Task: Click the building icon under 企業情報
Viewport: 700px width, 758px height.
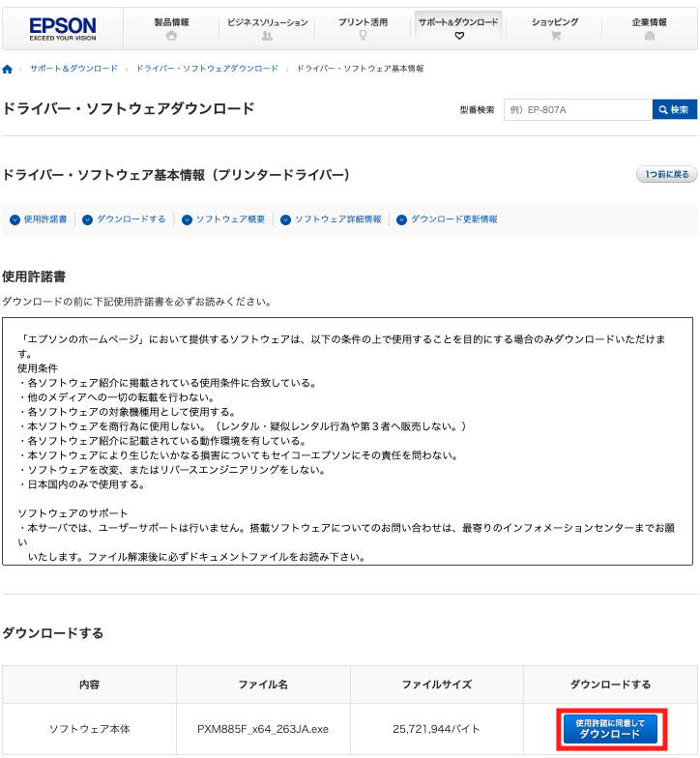Action: coord(650,36)
